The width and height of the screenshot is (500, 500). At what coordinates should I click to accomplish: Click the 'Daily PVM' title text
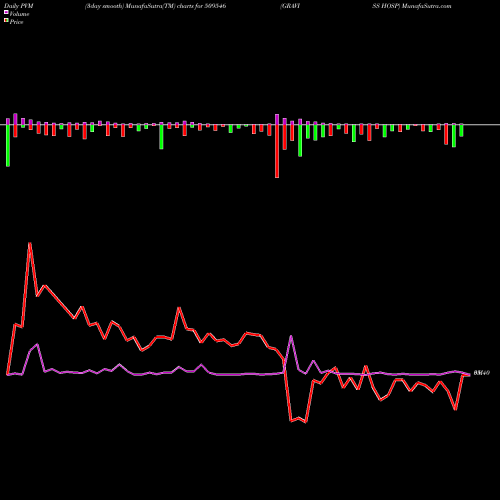[x=19, y=6]
